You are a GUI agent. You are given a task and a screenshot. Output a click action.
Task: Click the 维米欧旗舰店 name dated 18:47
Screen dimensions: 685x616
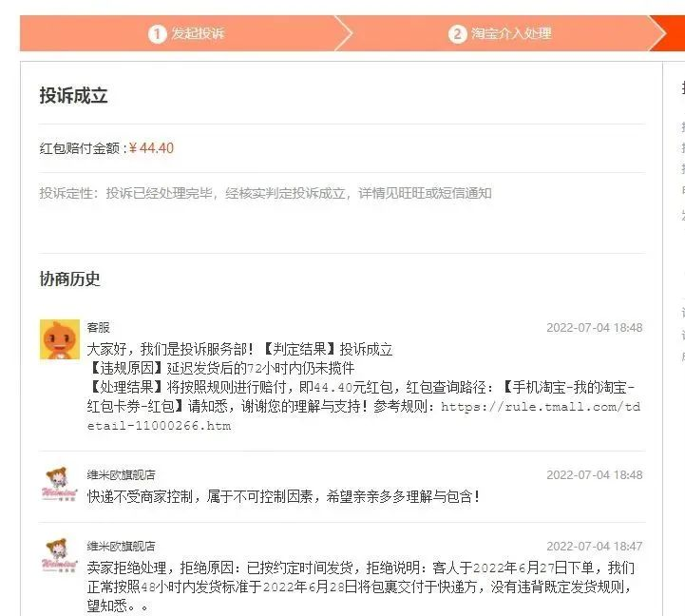121,546
